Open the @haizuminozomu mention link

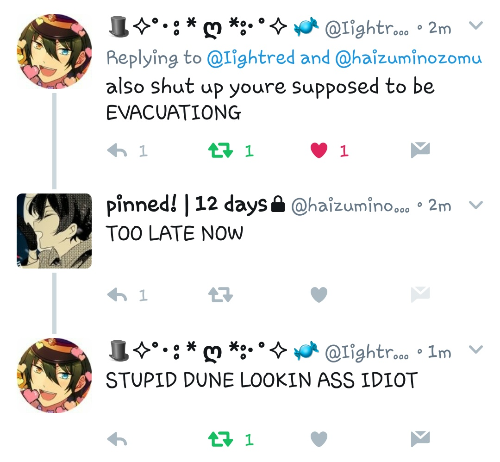click(408, 58)
